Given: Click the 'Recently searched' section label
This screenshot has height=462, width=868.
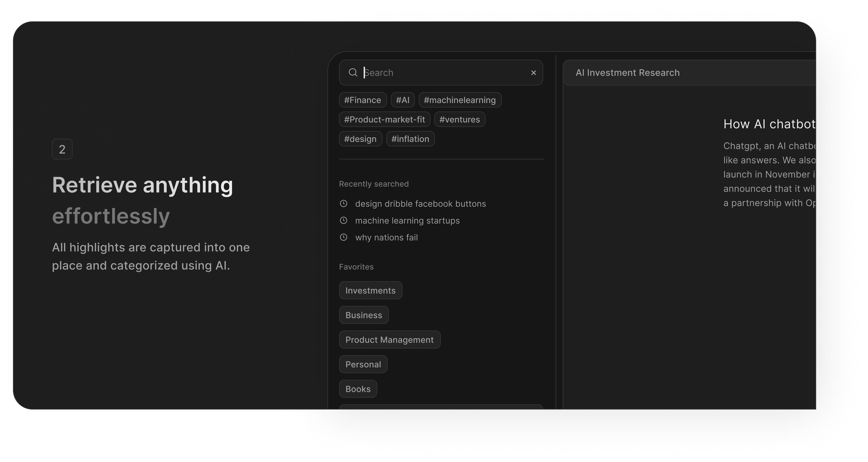Looking at the screenshot, I should point(374,184).
